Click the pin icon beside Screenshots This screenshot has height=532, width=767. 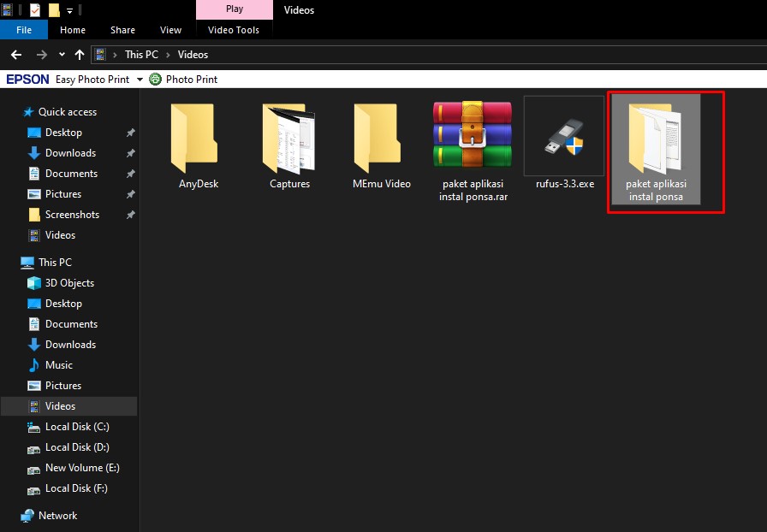[x=131, y=215]
